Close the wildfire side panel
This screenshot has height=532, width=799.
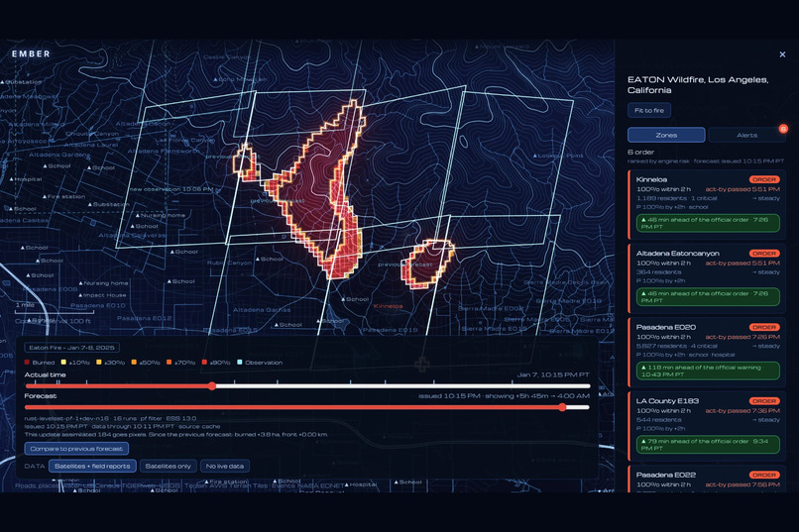tap(782, 54)
